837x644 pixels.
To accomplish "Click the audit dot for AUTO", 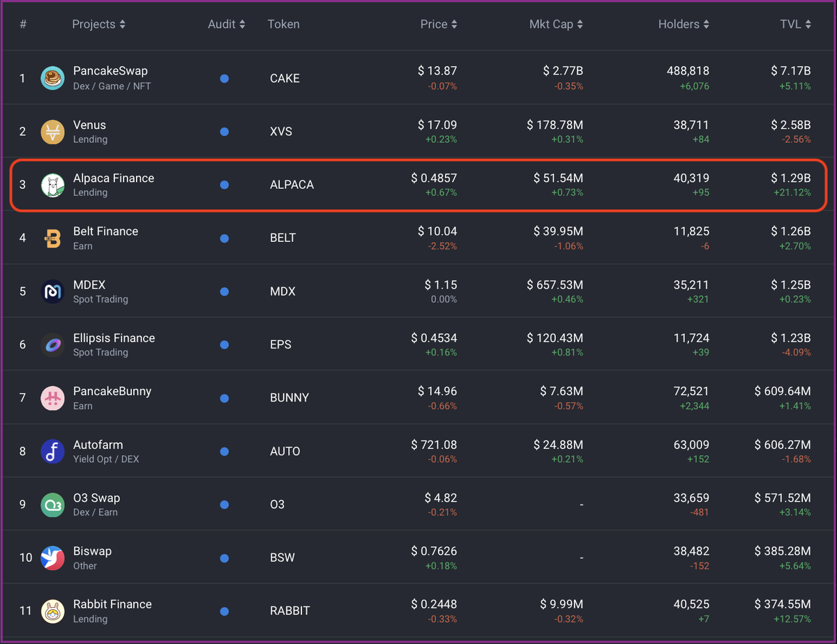I will pyautogui.click(x=225, y=452).
